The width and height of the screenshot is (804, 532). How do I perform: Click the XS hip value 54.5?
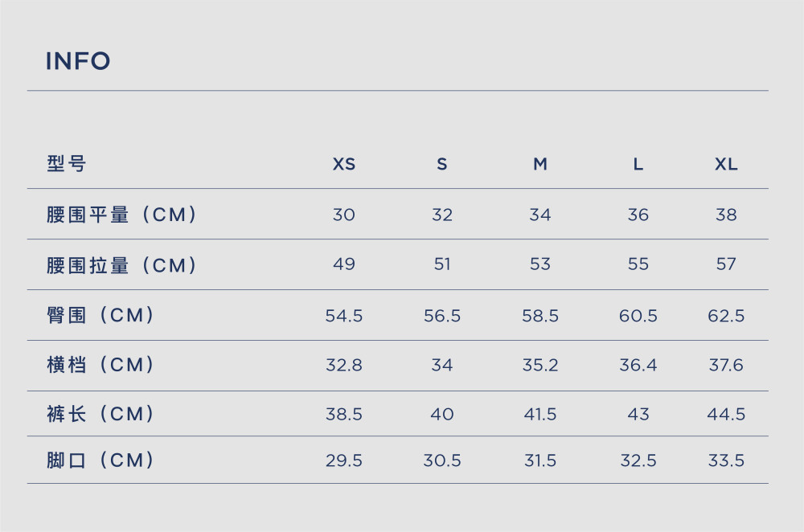(343, 316)
